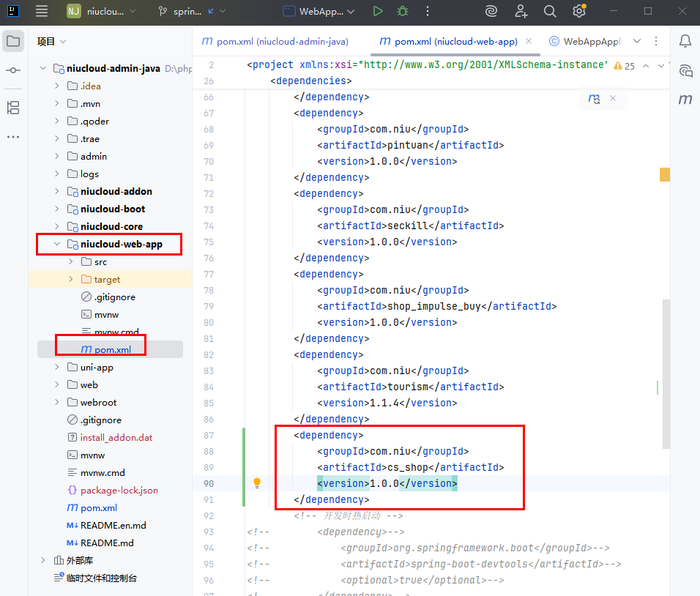Open the Commit tool window in left sidebar
Viewport: 700px width, 596px height.
(12, 70)
